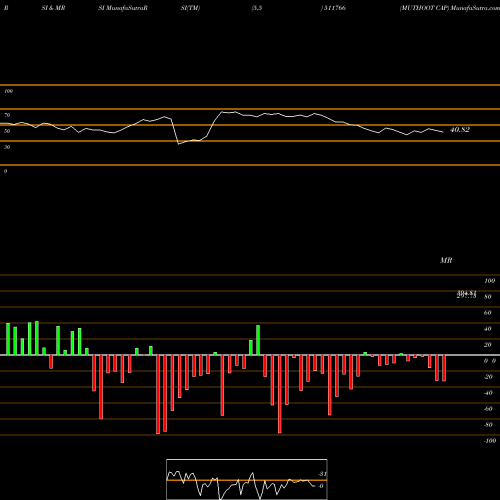
Task: Select the MR axis -40 label
Action: click(x=488, y=393)
